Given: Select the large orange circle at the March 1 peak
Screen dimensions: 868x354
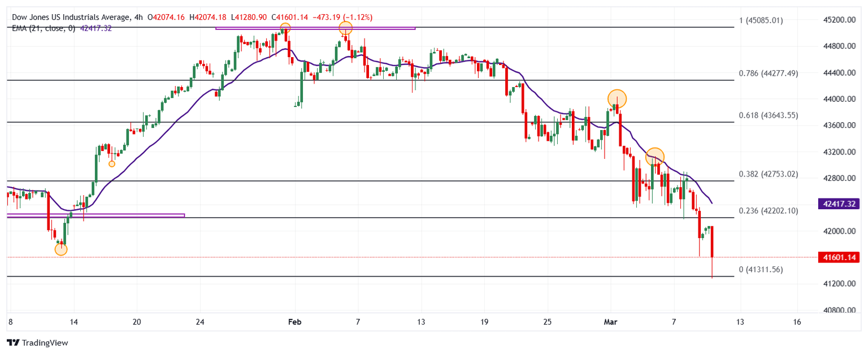Looking at the screenshot, I should point(617,98).
